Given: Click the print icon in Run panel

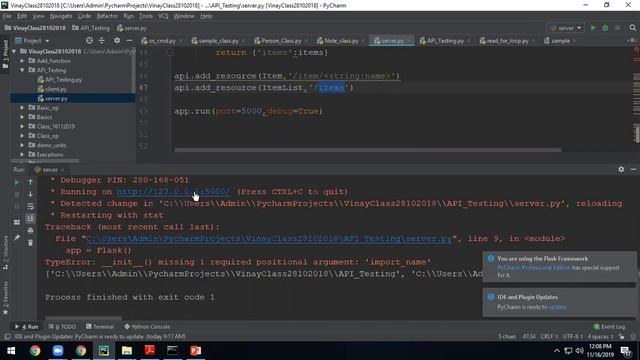Looking at the screenshot, I should pos(30,231).
